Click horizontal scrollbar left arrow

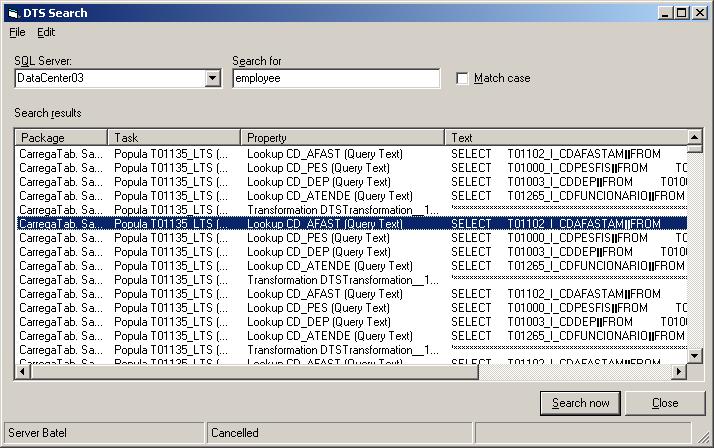[23, 372]
